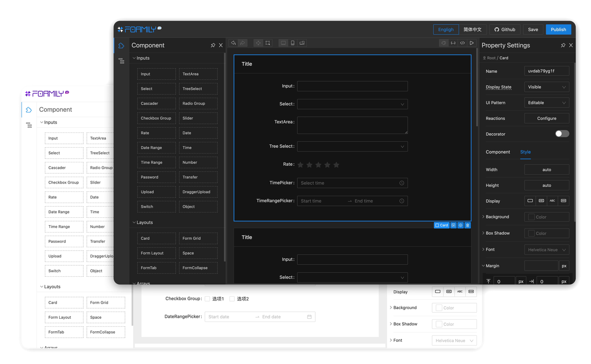Check the 选项2 checkbox
This screenshot has width=591, height=364.
(232, 299)
